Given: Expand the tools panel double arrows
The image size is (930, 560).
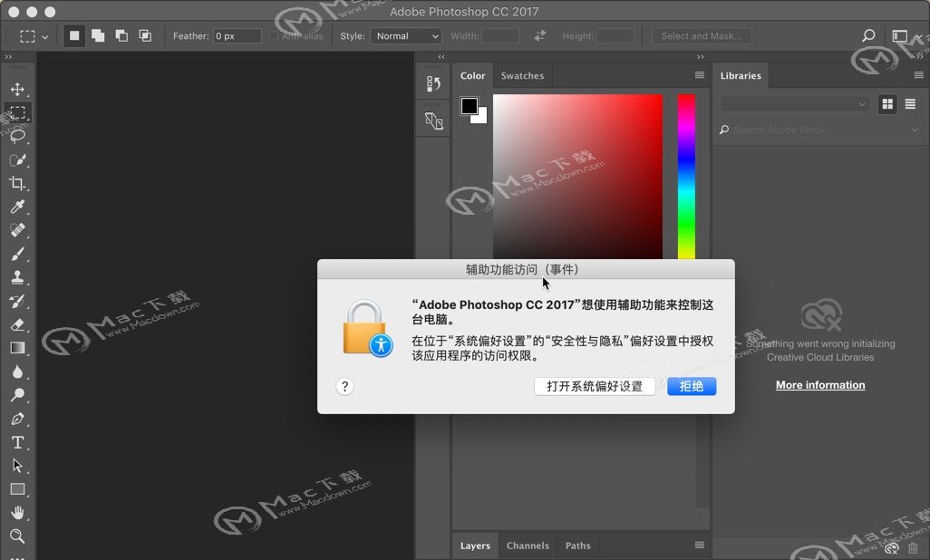Looking at the screenshot, I should coord(8,57).
